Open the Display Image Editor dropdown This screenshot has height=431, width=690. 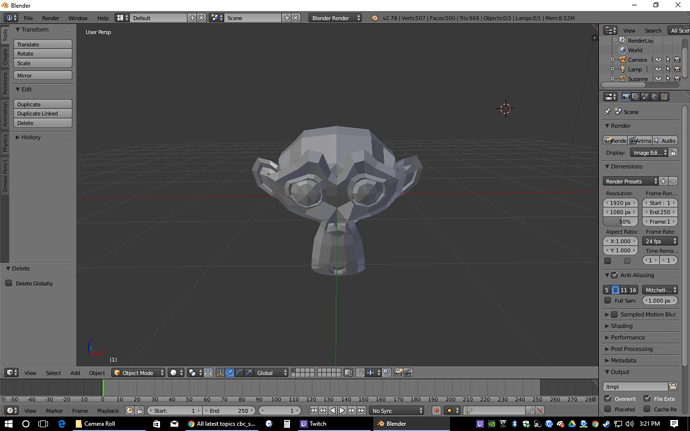649,153
